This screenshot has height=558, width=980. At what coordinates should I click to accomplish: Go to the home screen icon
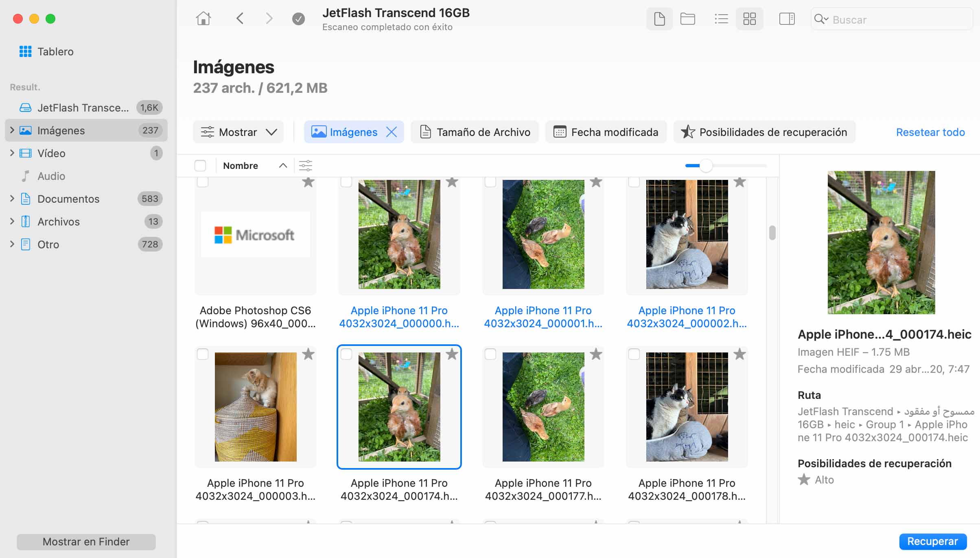click(x=203, y=19)
